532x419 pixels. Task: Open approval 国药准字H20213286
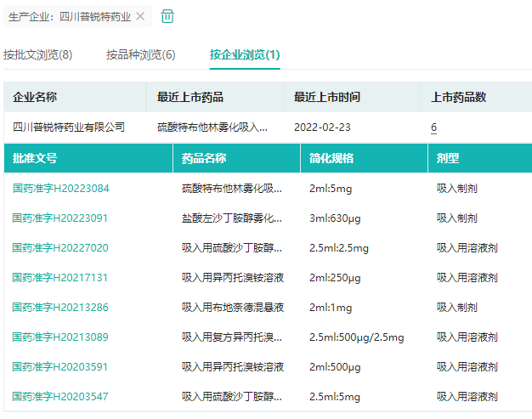click(60, 308)
